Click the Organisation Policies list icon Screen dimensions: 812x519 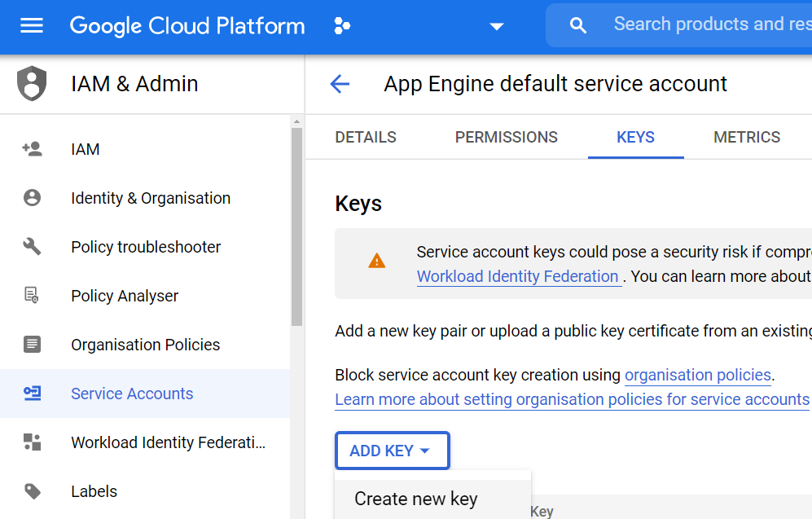[x=32, y=345]
